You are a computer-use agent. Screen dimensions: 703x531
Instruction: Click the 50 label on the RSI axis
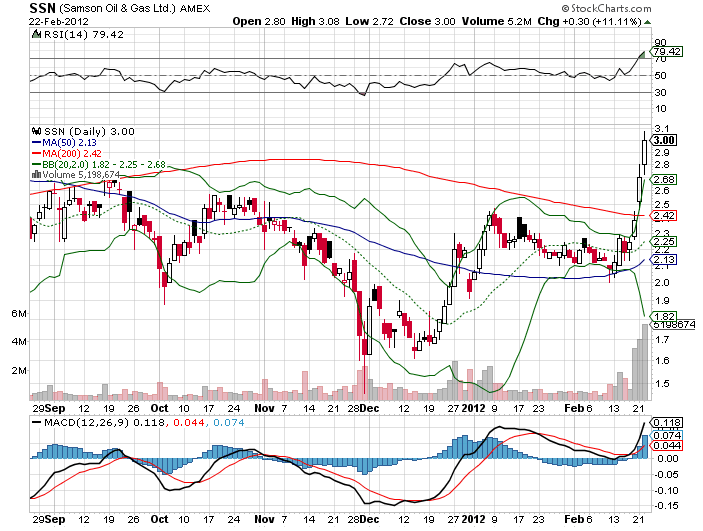(660, 76)
